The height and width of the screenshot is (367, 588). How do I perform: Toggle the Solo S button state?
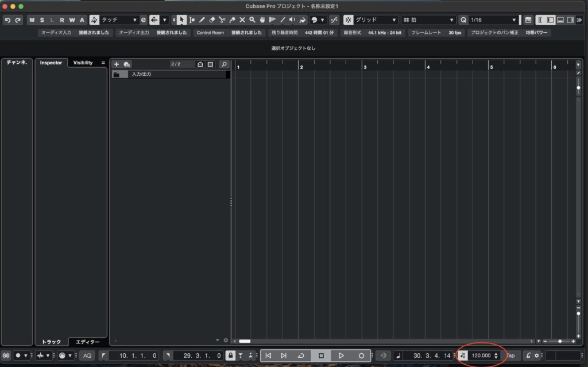tap(42, 20)
